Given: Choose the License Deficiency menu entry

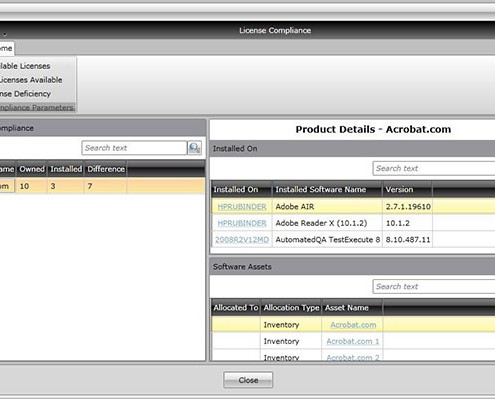Looking at the screenshot, I should pos(25,94).
